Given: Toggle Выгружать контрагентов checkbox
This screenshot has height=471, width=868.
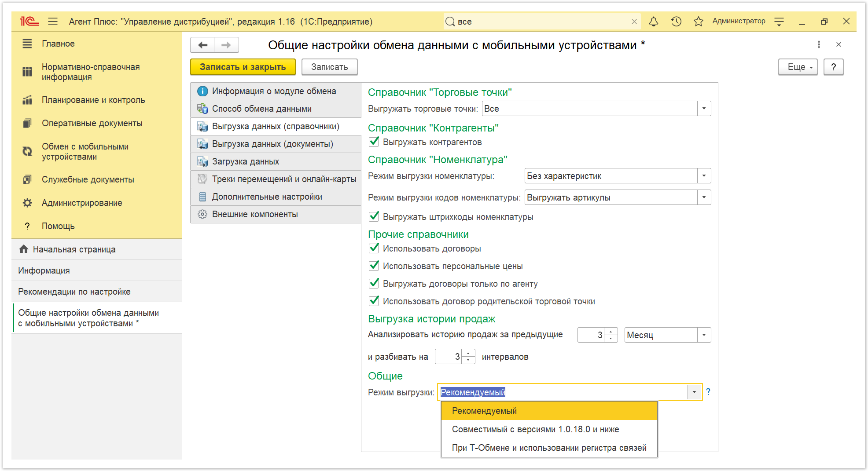Looking at the screenshot, I should click(374, 142).
